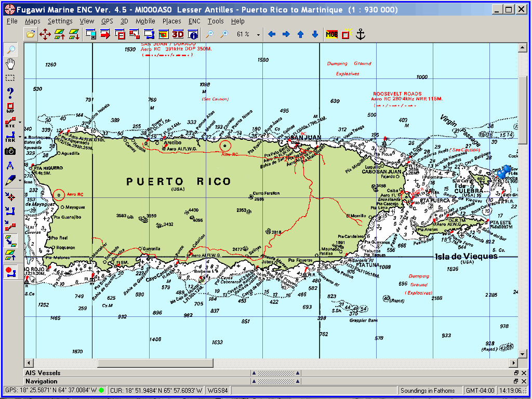Click the arrow to red route icon
This screenshot has width=532, height=399.
click(x=10, y=225)
